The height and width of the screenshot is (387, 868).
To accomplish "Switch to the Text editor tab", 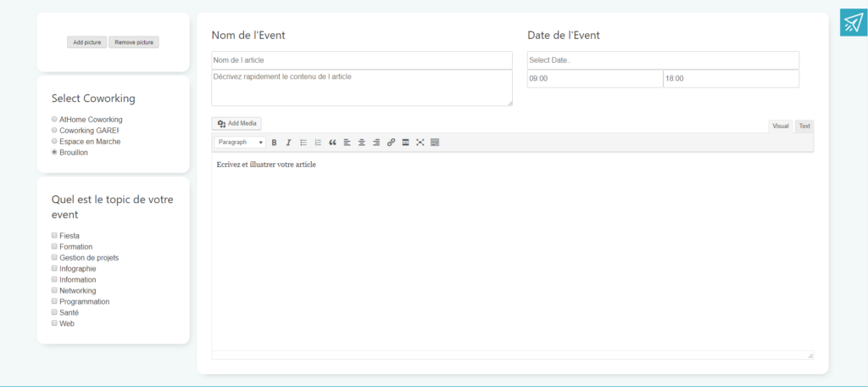I will click(804, 126).
